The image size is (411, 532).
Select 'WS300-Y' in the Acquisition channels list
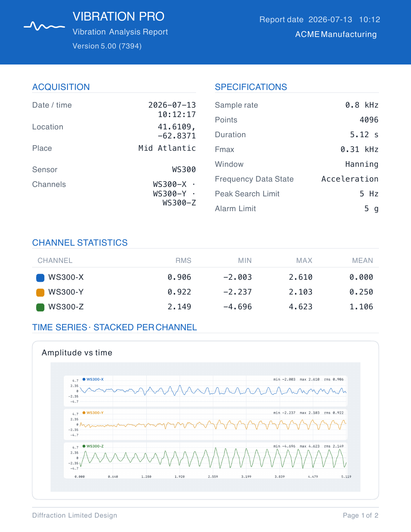[x=170, y=193]
